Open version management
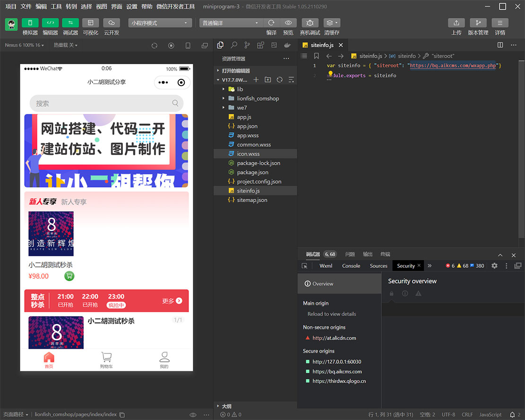The image size is (525, 420). point(478,23)
